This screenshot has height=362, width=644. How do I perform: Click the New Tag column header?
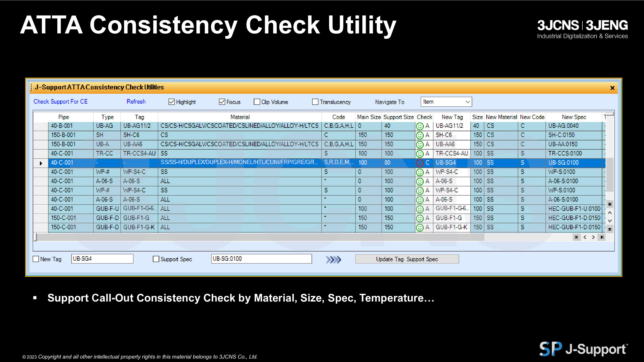pyautogui.click(x=452, y=117)
